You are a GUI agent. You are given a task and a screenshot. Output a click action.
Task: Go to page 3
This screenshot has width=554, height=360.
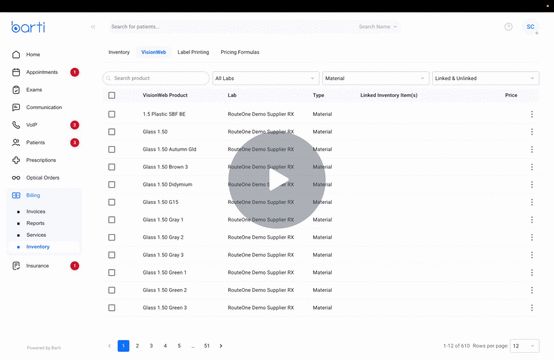(x=151, y=346)
